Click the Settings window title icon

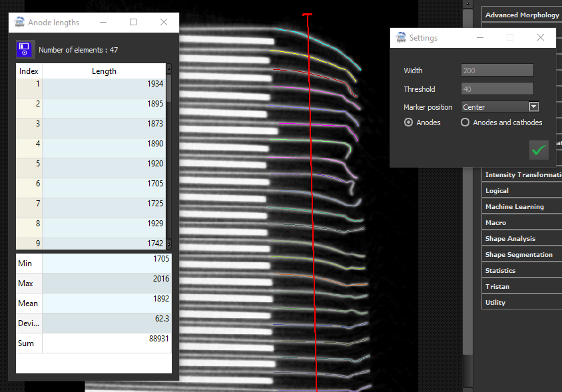tap(401, 38)
